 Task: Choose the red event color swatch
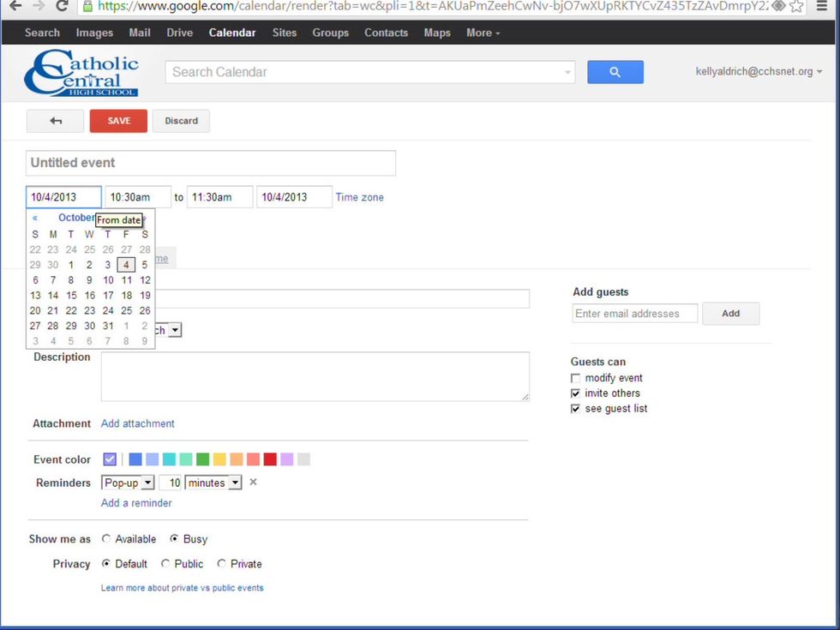tap(270, 459)
